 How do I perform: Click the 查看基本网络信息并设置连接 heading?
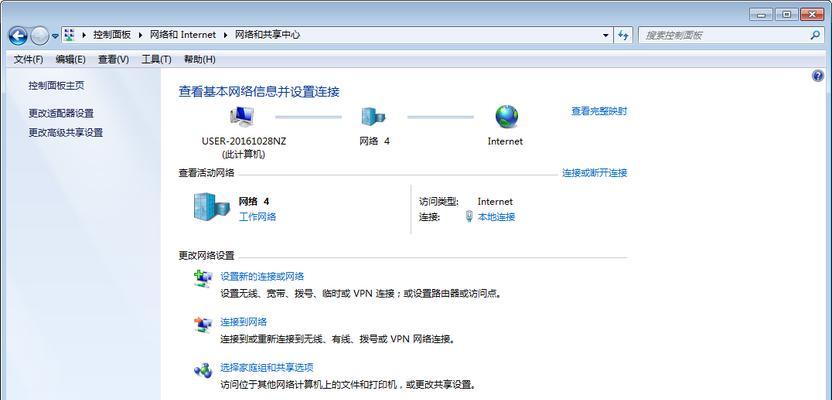[259, 92]
